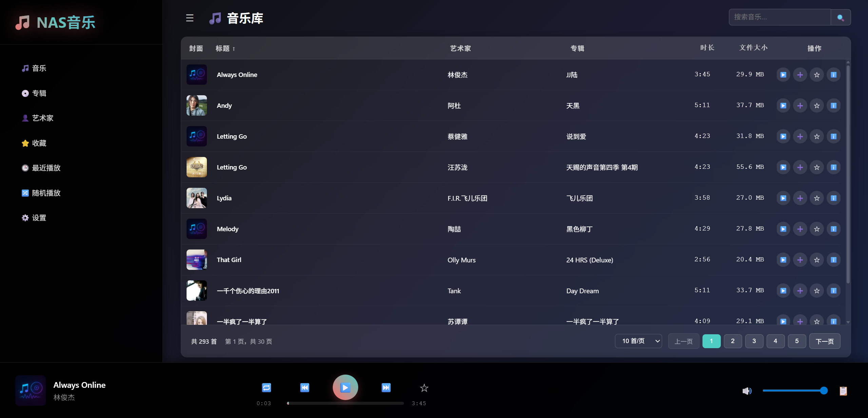This screenshot has width=868, height=418.
Task: Go to the previous track
Action: pos(305,387)
